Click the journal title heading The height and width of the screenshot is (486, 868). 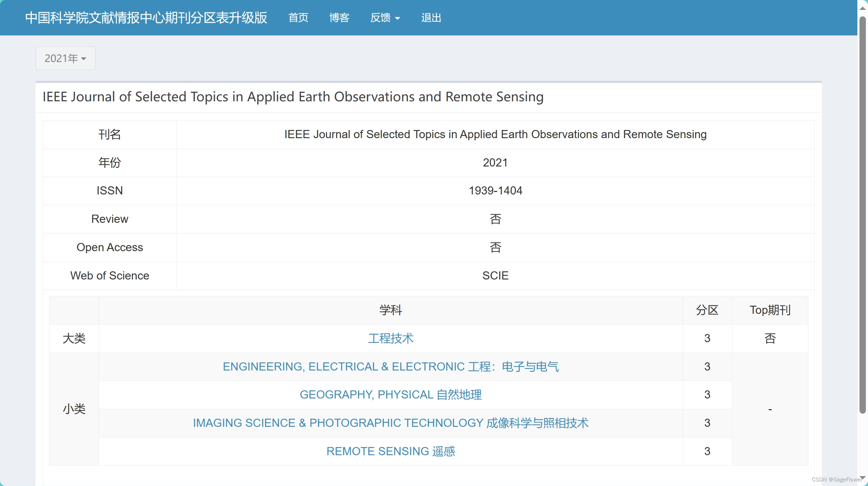pos(293,97)
